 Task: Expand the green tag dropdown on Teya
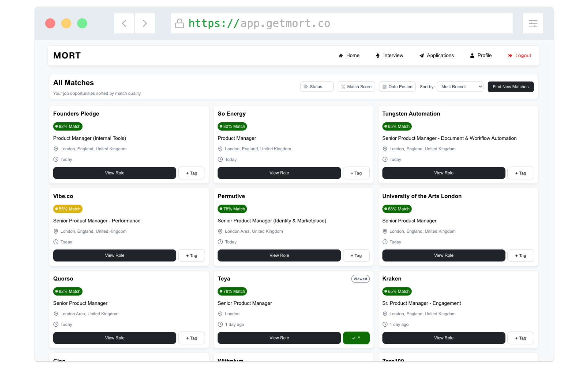coord(356,338)
